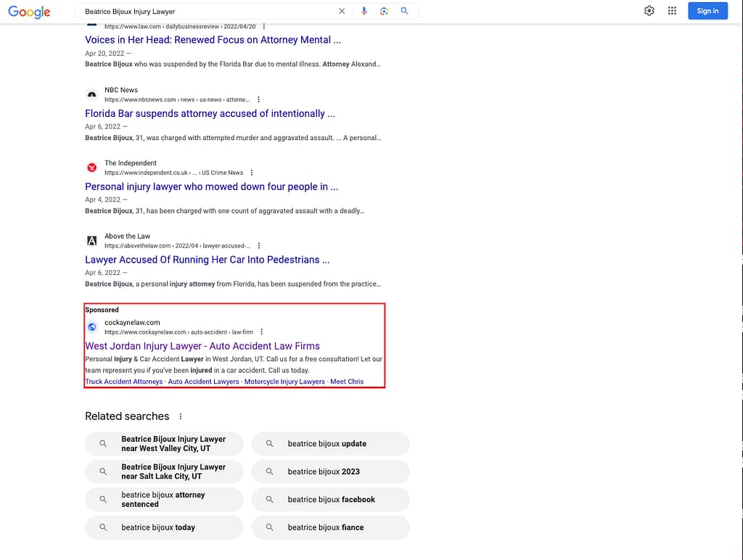Image resolution: width=743 pixels, height=560 pixels.
Task: Click the www.cockaynelaw.com URL breadcrumb
Action: [178, 332]
